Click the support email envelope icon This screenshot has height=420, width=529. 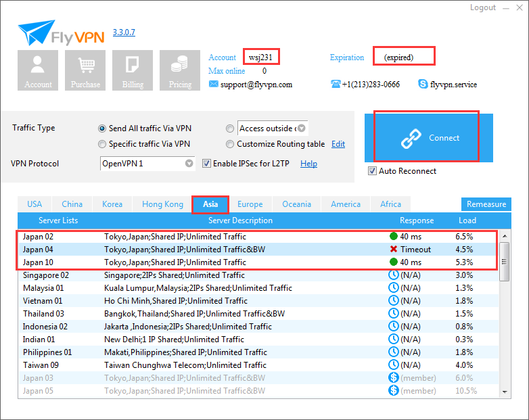tap(213, 84)
